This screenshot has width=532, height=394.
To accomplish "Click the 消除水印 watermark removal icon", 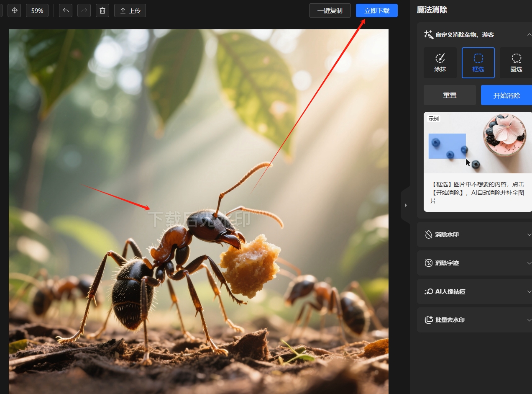I will pyautogui.click(x=429, y=234).
